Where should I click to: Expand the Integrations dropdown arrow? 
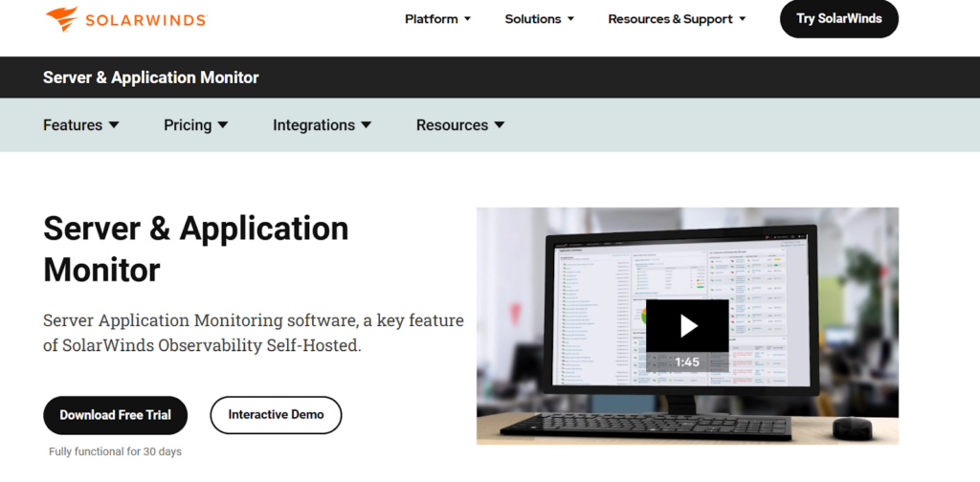click(367, 125)
